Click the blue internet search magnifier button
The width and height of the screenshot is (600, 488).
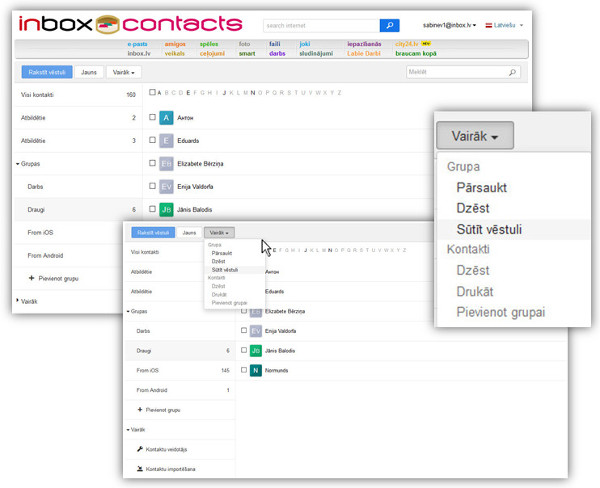(389, 25)
